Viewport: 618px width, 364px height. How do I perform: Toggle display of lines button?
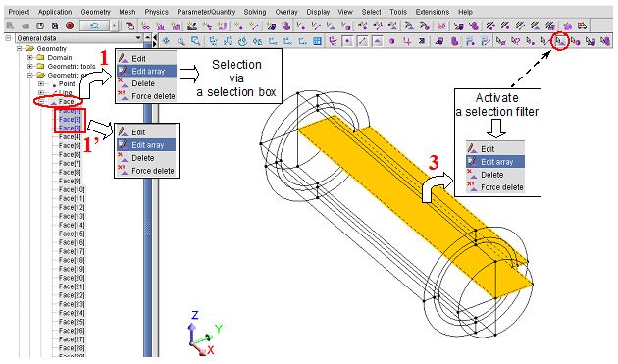[363, 41]
